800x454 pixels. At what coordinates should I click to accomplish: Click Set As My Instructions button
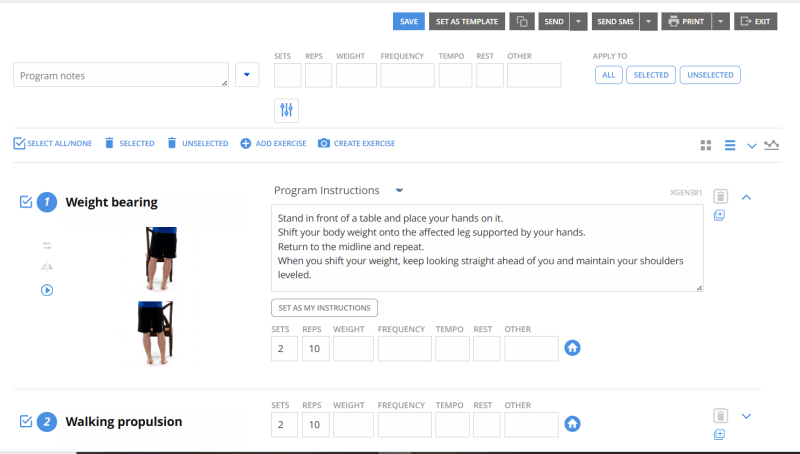pyautogui.click(x=324, y=308)
